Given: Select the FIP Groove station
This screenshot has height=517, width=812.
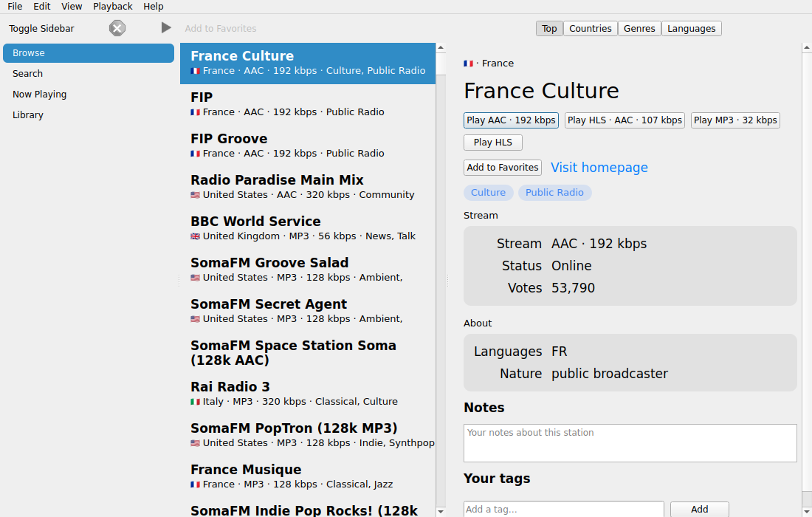Looking at the screenshot, I should click(308, 146).
